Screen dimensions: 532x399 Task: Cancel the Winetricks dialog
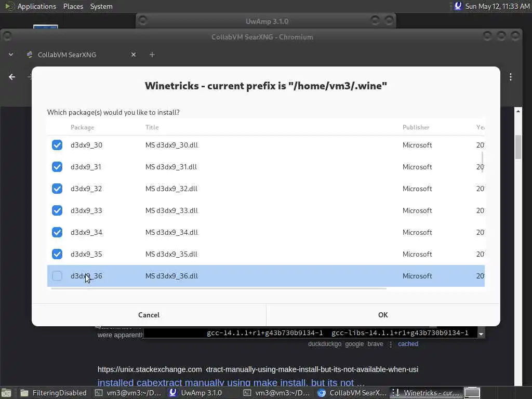[149, 315]
